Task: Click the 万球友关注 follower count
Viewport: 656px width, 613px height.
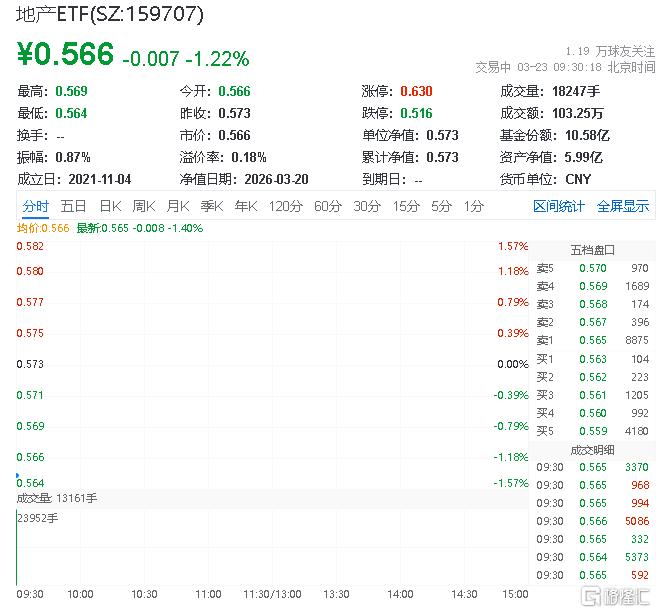Action: point(610,51)
